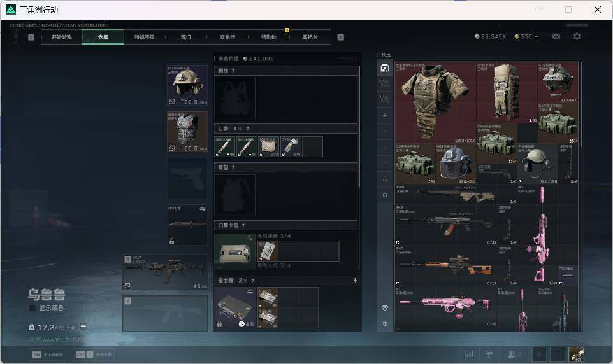
Task: Go to the 交易行 tab
Action: click(227, 37)
